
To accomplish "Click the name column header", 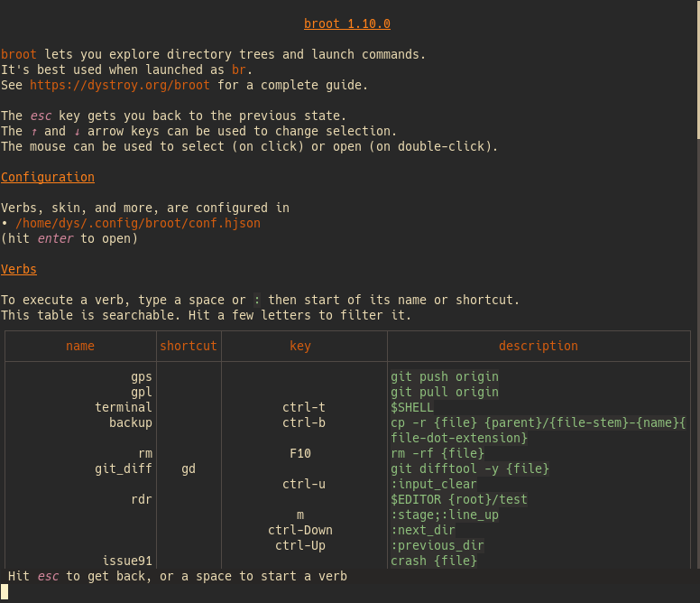I will (x=80, y=346).
